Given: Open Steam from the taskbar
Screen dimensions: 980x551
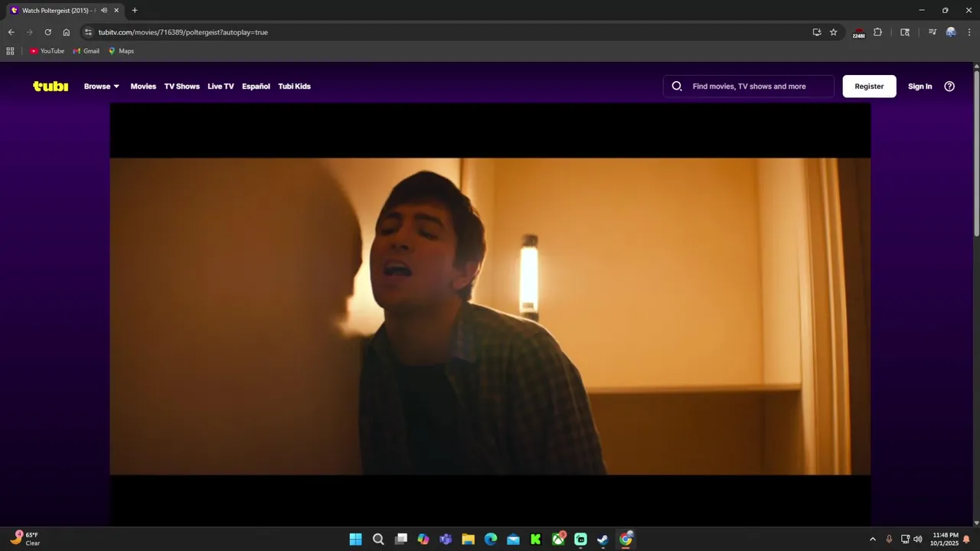Looking at the screenshot, I should tap(603, 540).
